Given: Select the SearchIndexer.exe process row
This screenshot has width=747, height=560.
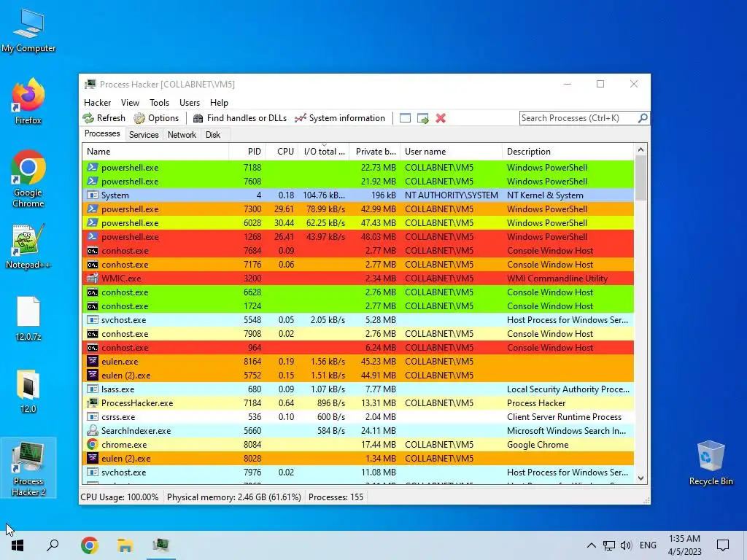Looking at the screenshot, I should pyautogui.click(x=357, y=430).
